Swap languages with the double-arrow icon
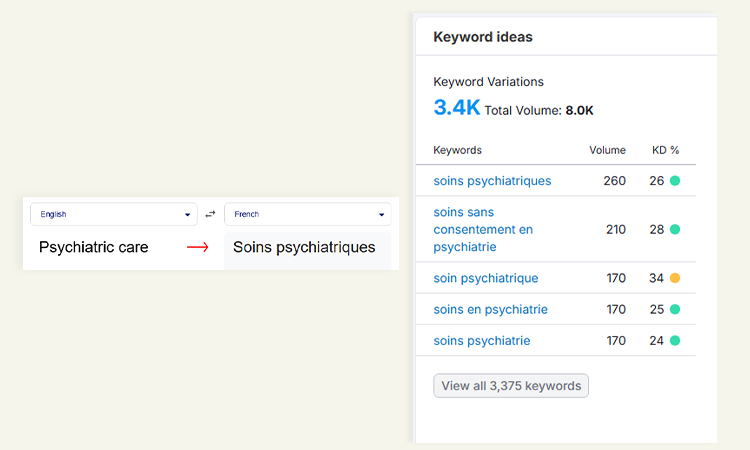This screenshot has height=450, width=750. 210,214
